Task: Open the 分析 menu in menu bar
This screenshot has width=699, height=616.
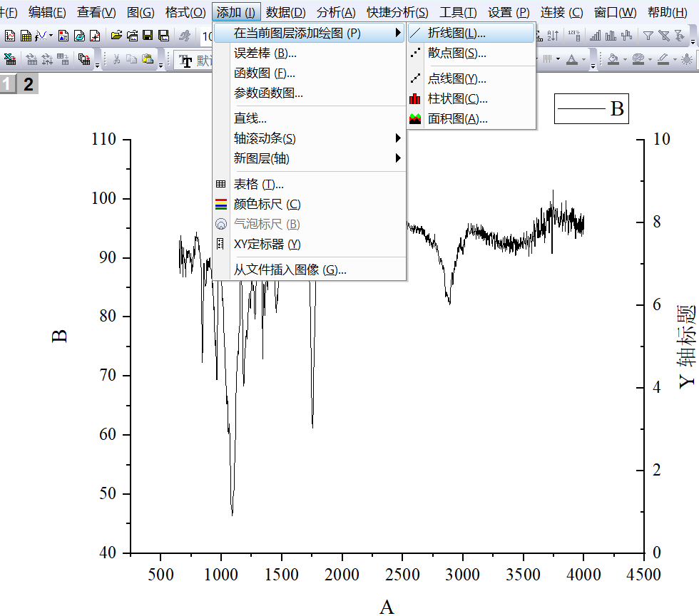Action: pos(335,12)
